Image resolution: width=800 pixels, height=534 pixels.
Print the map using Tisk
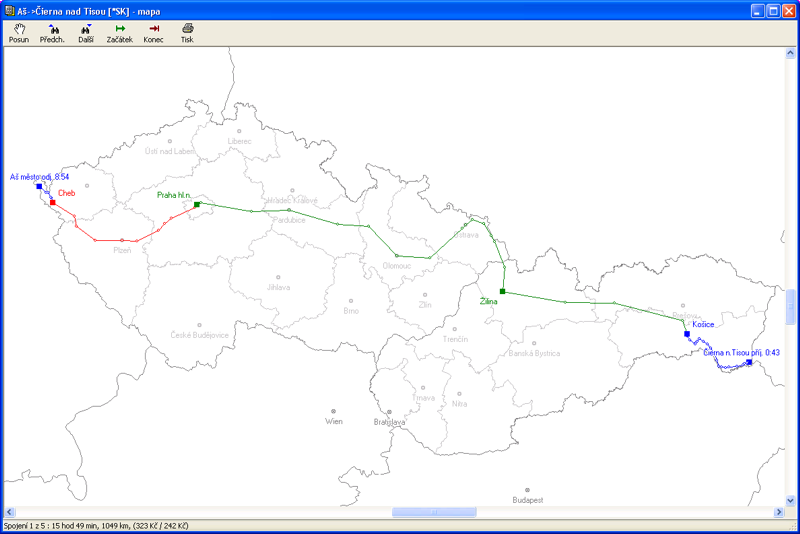pos(187,33)
